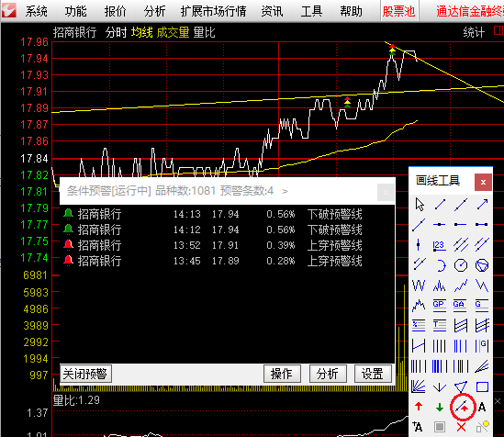Choose the horizontal line with center point tool

pyautogui.click(x=440, y=225)
